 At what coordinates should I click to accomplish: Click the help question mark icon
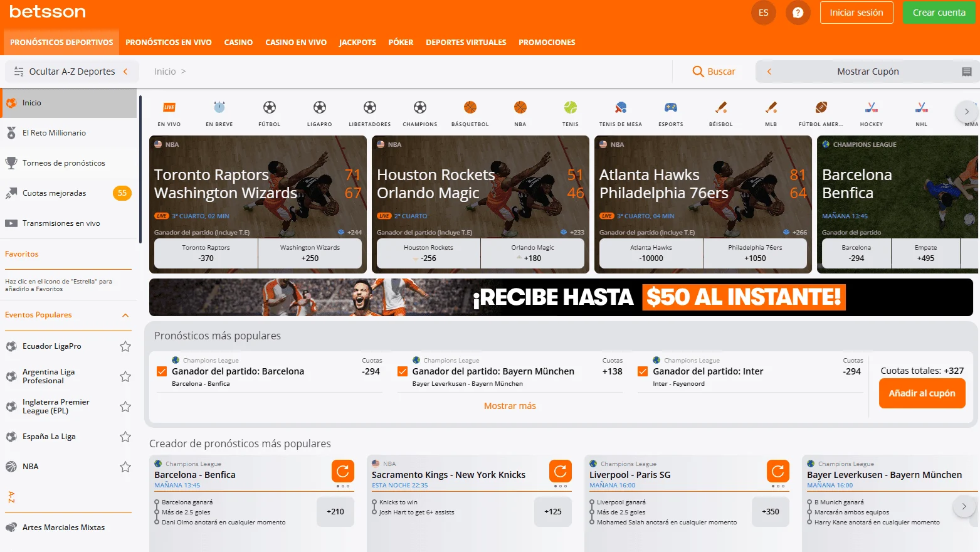798,13
